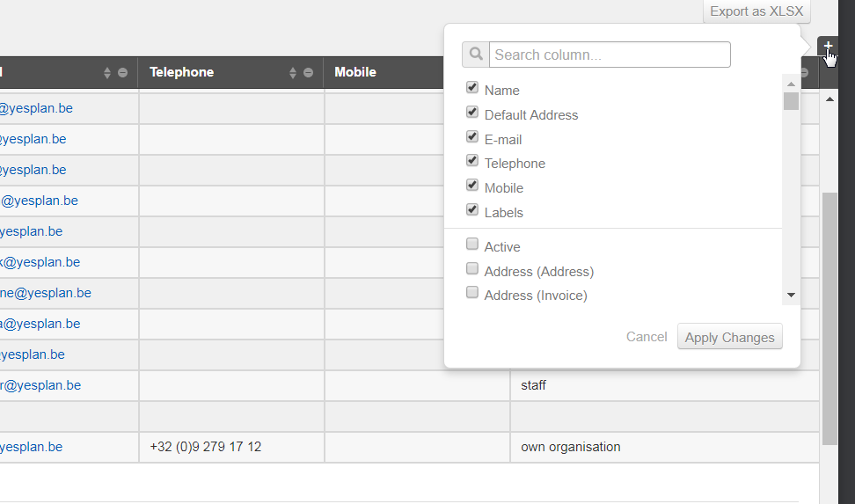Image resolution: width=855 pixels, height=504 pixels.
Task: Uncheck the Labels column checkbox
Action: coord(472,210)
